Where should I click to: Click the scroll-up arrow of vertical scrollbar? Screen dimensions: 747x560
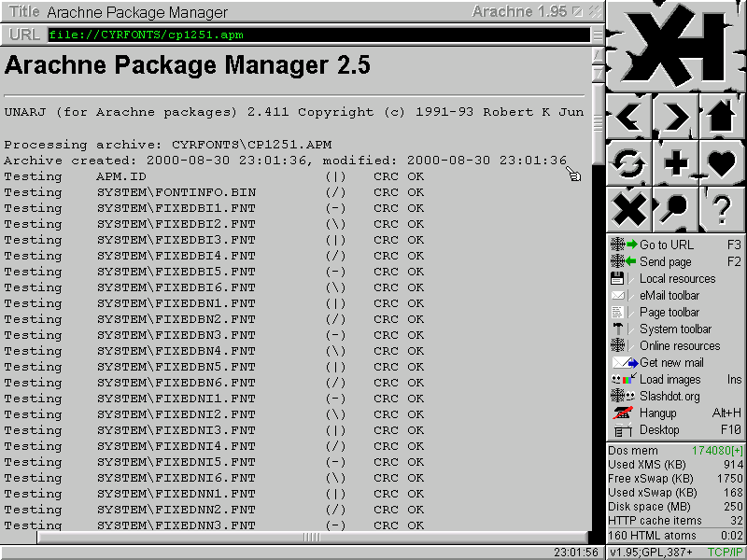(x=598, y=55)
